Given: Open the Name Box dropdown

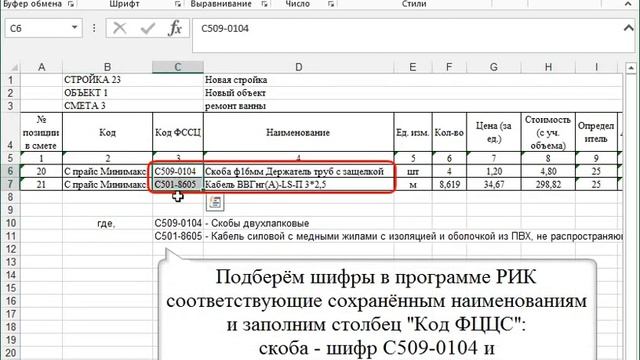Looking at the screenshot, I should pos(74,28).
